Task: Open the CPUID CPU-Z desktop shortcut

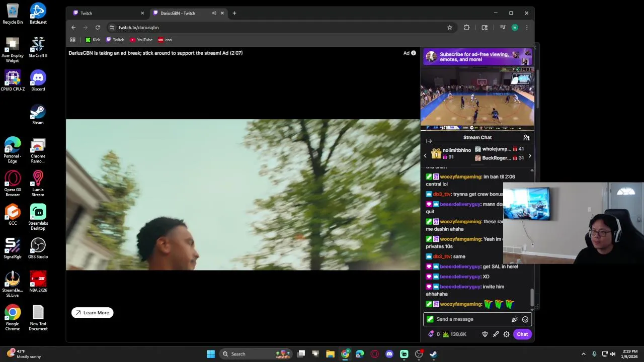Action: pyautogui.click(x=13, y=80)
